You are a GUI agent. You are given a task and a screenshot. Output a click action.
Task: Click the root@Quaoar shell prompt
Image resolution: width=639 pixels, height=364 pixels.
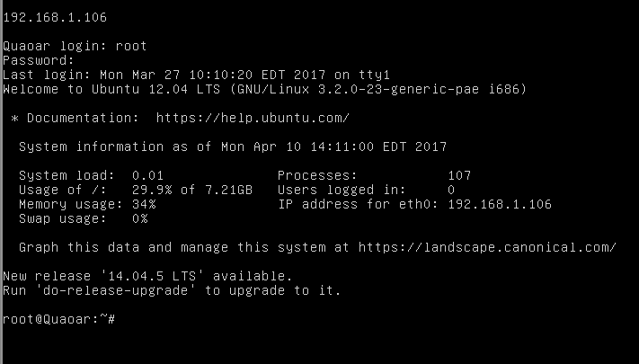pos(59,319)
